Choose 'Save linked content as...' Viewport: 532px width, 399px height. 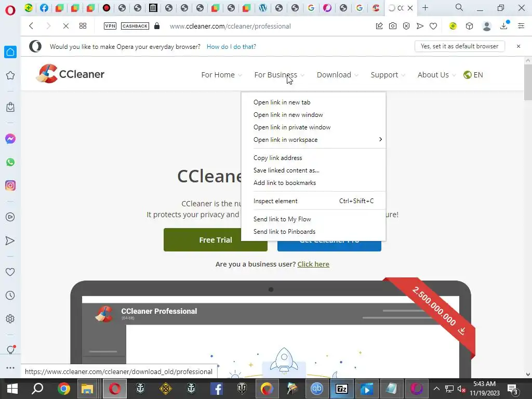[x=313, y=170]
